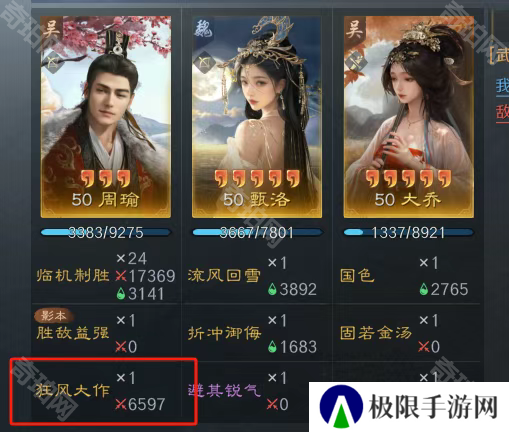509x432 pixels.
Task: Click the 影本 tag above 胜敌益强
Action: (53, 315)
